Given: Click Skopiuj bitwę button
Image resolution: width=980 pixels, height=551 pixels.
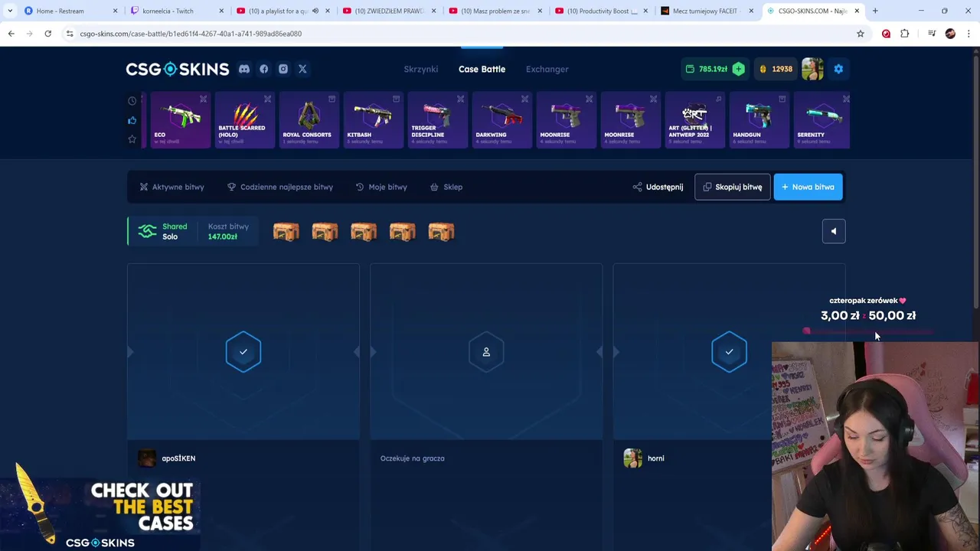Looking at the screenshot, I should tap(732, 187).
